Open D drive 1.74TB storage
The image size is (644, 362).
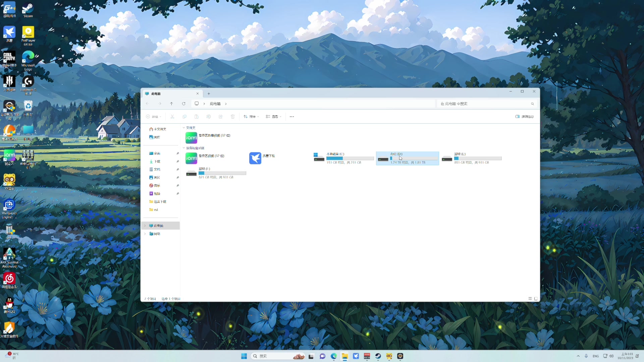(407, 158)
